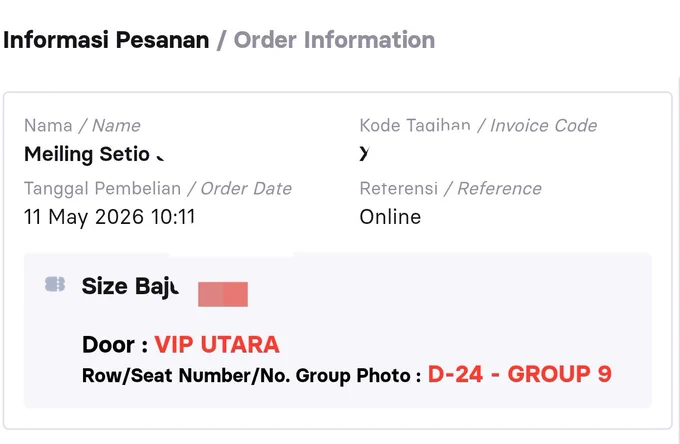Click the Row/Seat Number/No. Group Photo label
Image resolution: width=680 pixels, height=444 pixels.
[252, 375]
